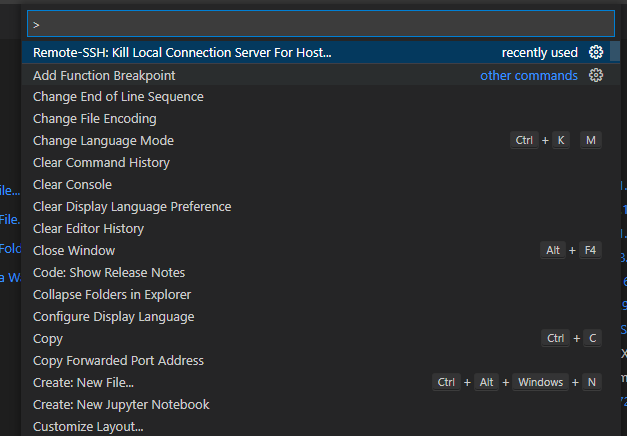This screenshot has height=436, width=627.
Task: Click gear icon next to Add Function Breakpoint
Action: [x=596, y=75]
